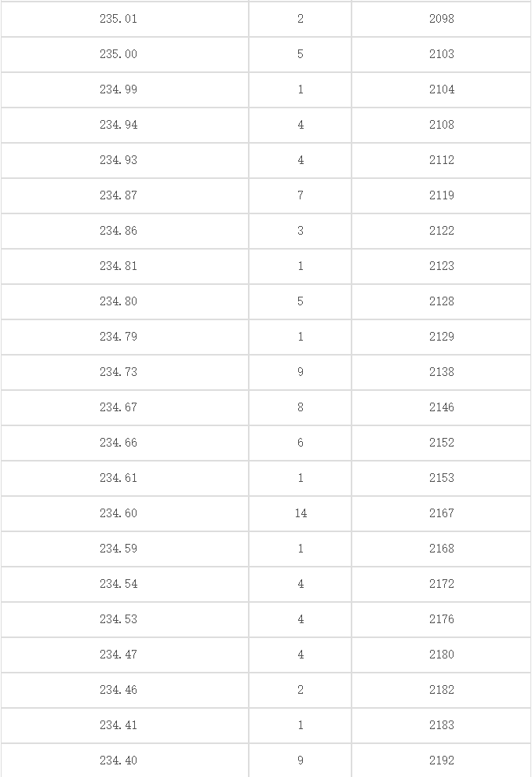Select count 7 beside 234.87
This screenshot has width=532, height=777.
pyautogui.click(x=301, y=195)
